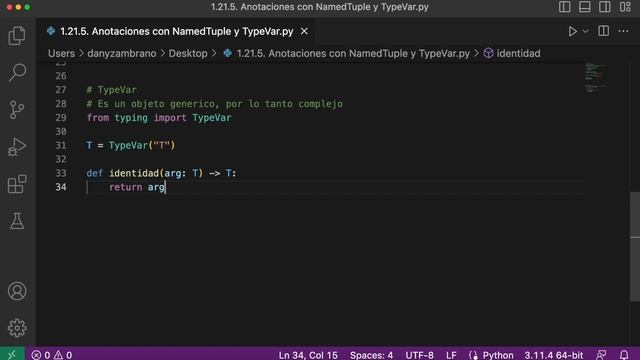Click the word TypeVar on line 29
640x360 pixels.
[212, 118]
